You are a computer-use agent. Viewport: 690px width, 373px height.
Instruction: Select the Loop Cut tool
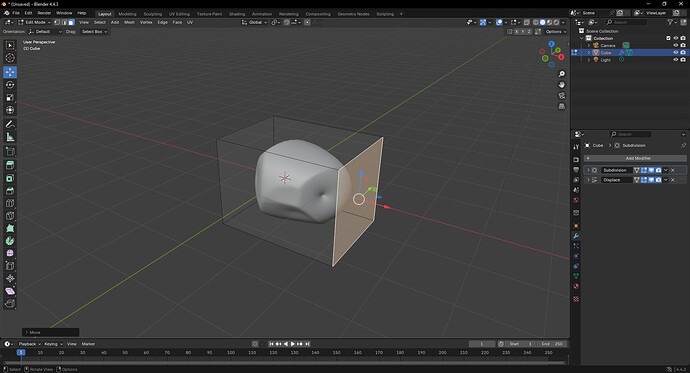coord(10,203)
